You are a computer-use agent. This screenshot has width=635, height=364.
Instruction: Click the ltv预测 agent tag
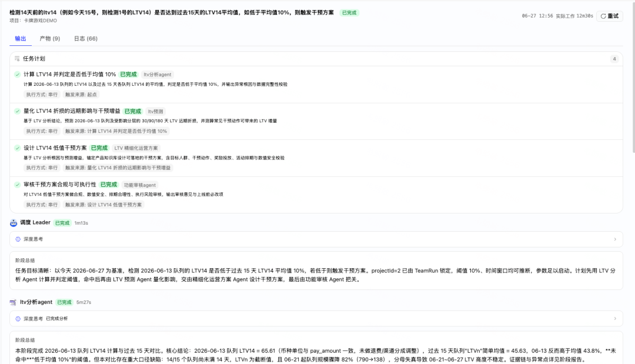(x=155, y=111)
